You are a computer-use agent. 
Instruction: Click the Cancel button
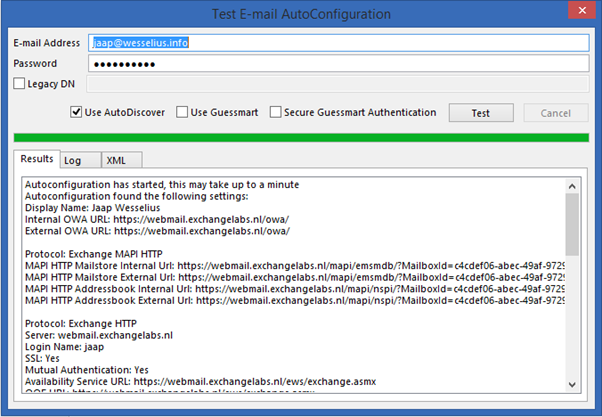(x=556, y=113)
